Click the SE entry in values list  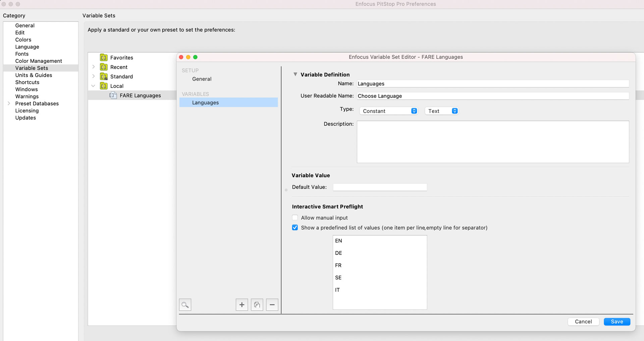[x=338, y=278]
